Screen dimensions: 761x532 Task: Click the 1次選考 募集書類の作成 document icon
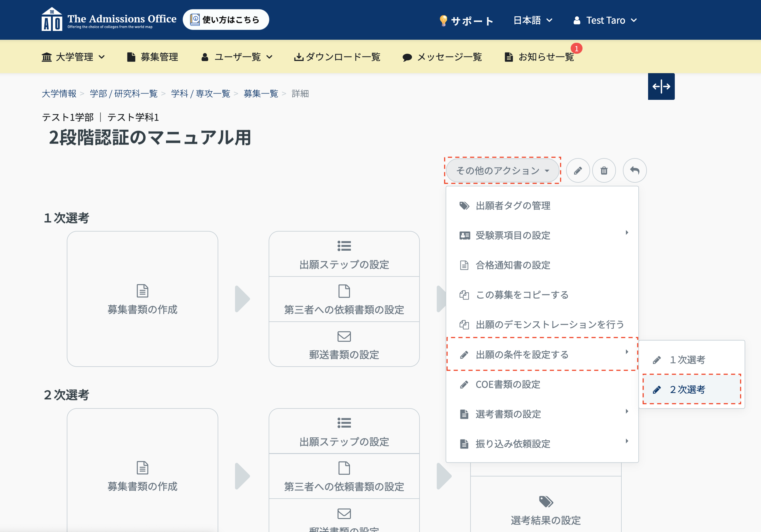point(142,291)
